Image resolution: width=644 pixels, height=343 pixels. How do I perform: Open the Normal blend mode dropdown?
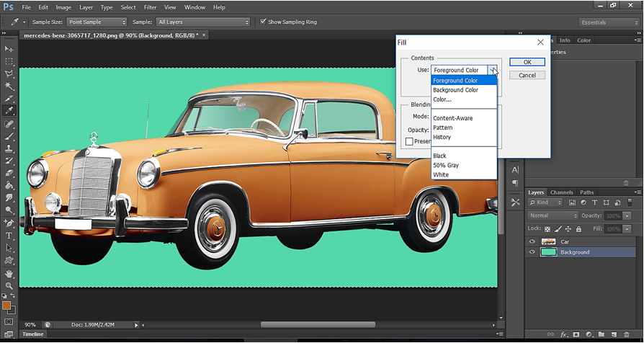(553, 215)
